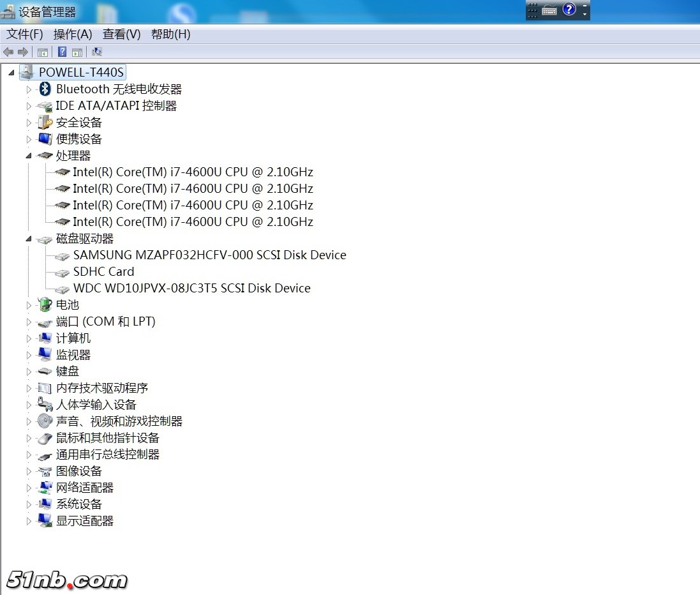Select the last Intel(R) Core(TM) i7-4600U entry
The width and height of the screenshot is (700, 595).
(193, 222)
